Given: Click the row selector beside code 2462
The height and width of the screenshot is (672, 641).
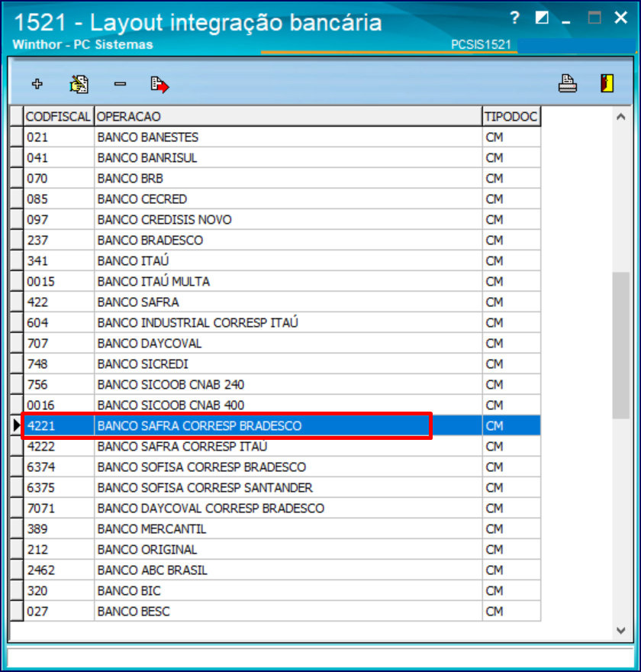Looking at the screenshot, I should [17, 570].
